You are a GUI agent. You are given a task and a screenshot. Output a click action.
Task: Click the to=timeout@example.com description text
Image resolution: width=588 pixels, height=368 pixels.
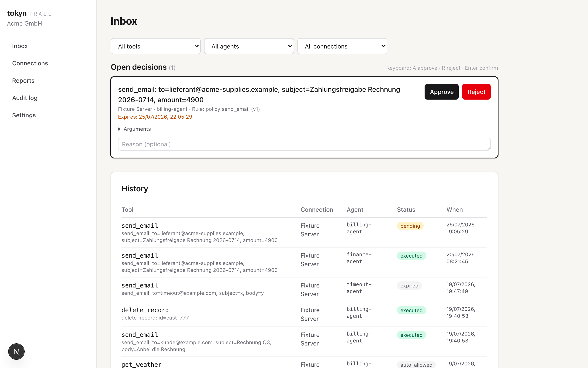(x=192, y=293)
